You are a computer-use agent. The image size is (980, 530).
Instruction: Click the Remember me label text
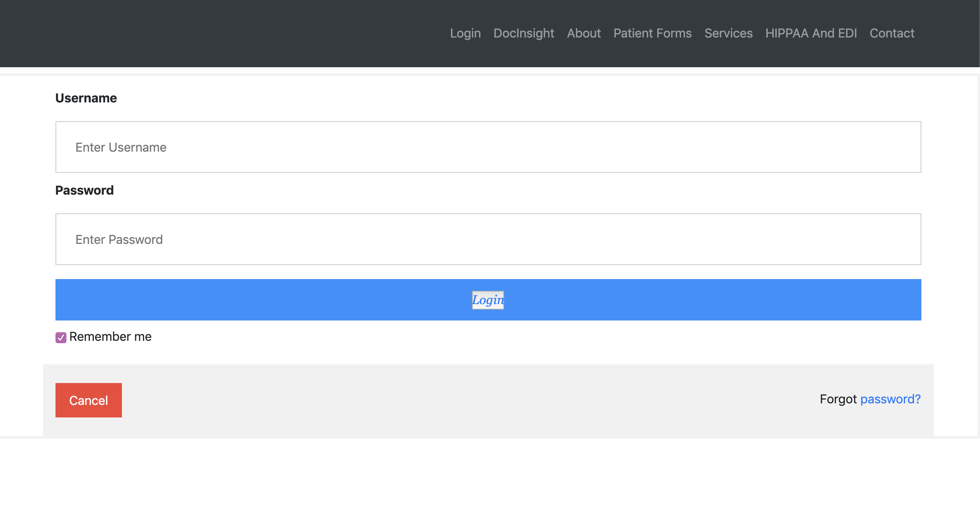click(110, 337)
